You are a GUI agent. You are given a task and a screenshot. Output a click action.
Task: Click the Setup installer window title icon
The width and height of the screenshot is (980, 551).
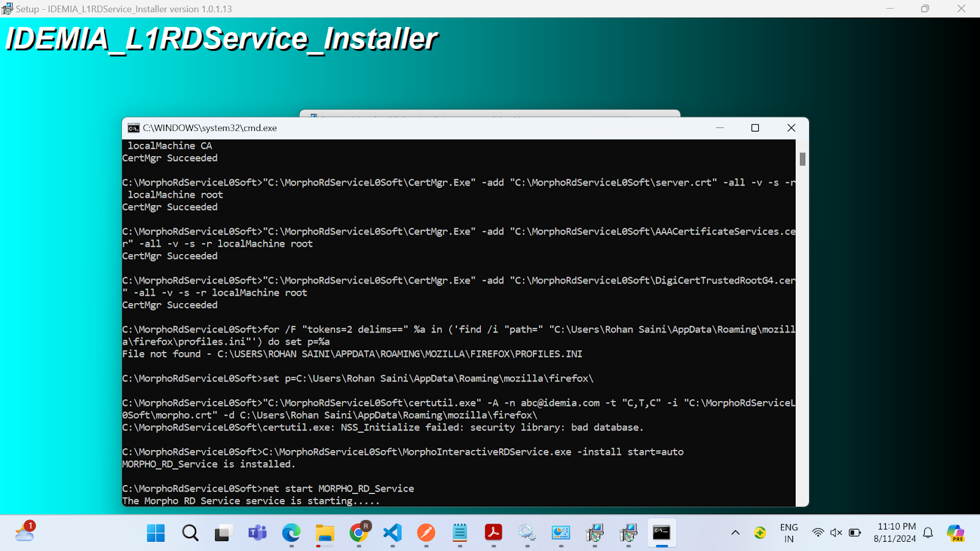[7, 9]
